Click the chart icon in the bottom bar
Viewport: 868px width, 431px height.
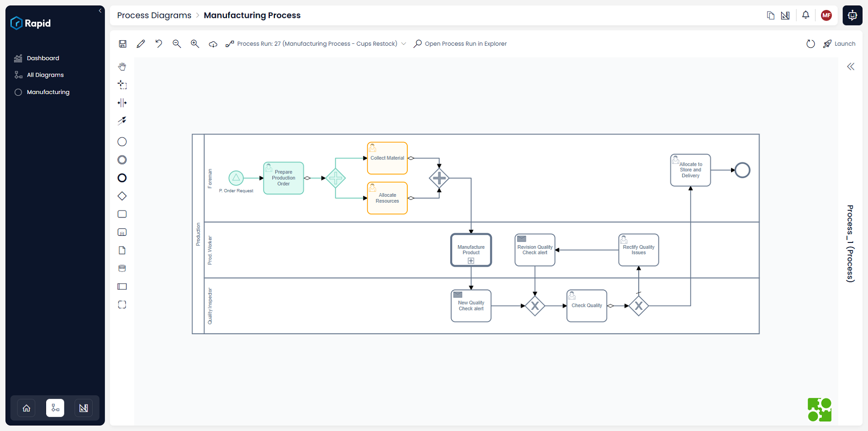tap(84, 408)
